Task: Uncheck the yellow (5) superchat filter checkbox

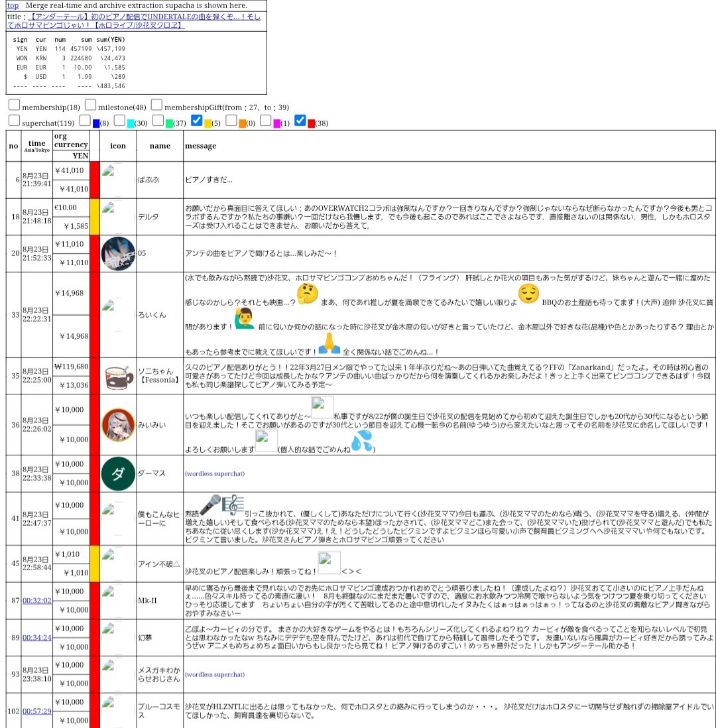Action: 196,121
